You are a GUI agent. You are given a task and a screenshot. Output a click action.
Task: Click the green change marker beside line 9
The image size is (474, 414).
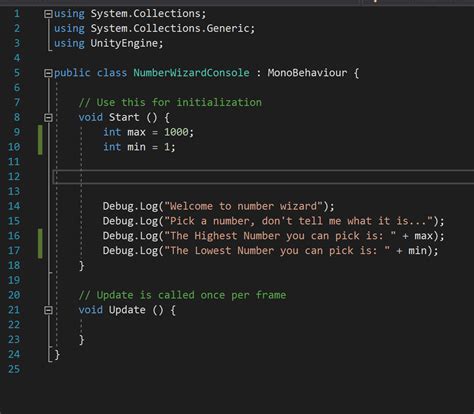[40, 140]
